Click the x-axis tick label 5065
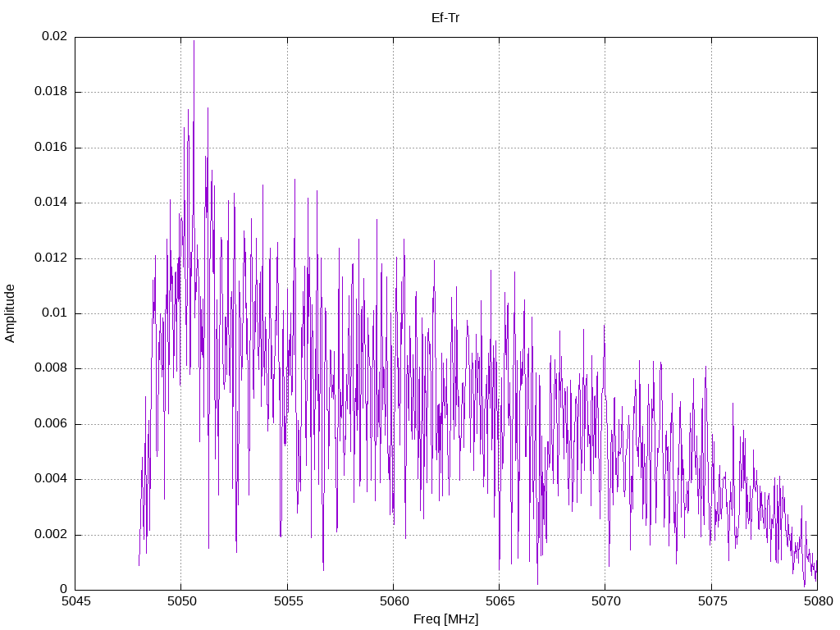The height and width of the screenshot is (630, 840). pyautogui.click(x=500, y=601)
